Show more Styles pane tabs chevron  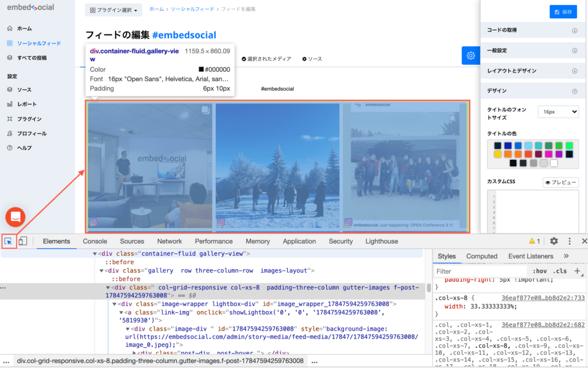click(566, 256)
